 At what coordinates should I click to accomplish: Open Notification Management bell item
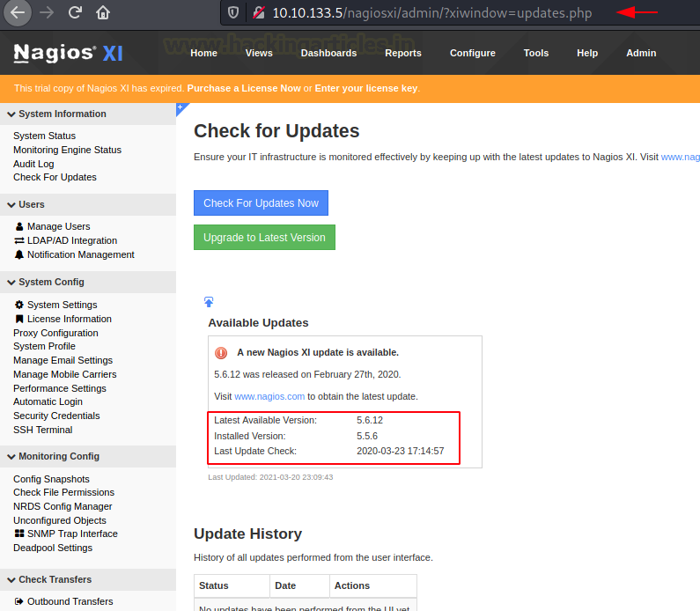click(80, 254)
